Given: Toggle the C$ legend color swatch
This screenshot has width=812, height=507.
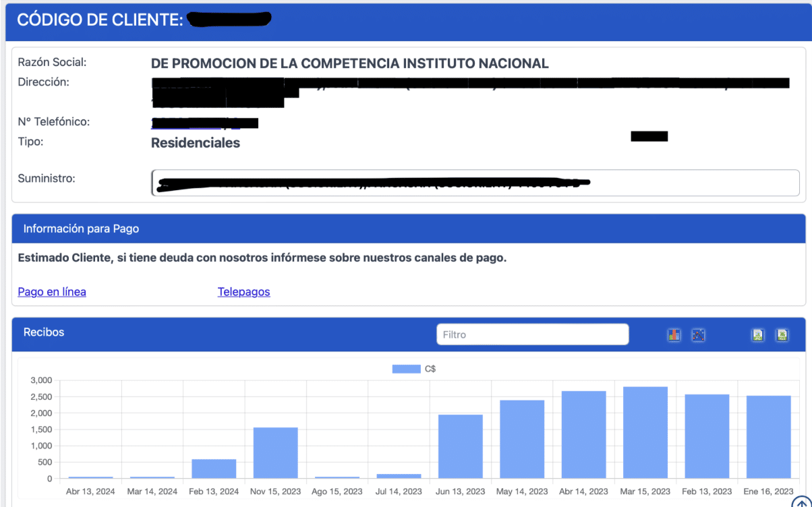Looking at the screenshot, I should click(406, 369).
